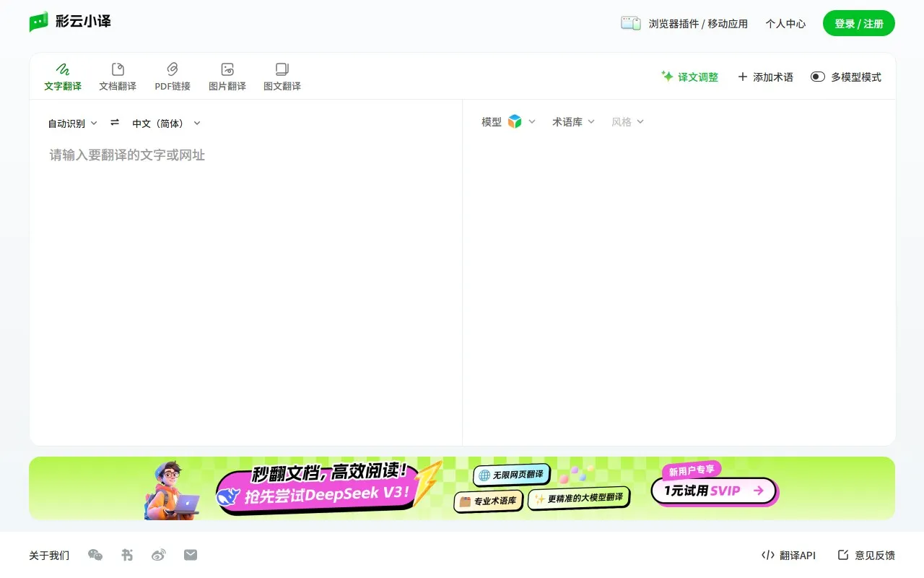The height and width of the screenshot is (578, 924).
Task: Open the Weibo icon in the footer
Action: 158,555
